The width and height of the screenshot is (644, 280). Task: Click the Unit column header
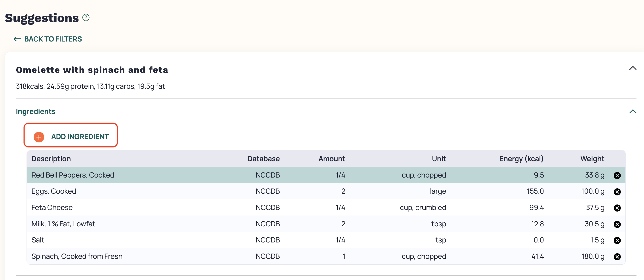439,159
